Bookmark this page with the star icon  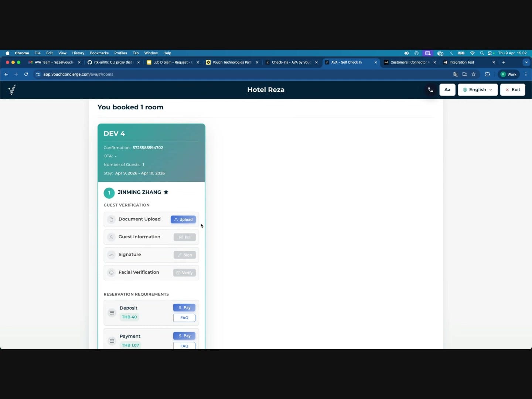point(474,74)
